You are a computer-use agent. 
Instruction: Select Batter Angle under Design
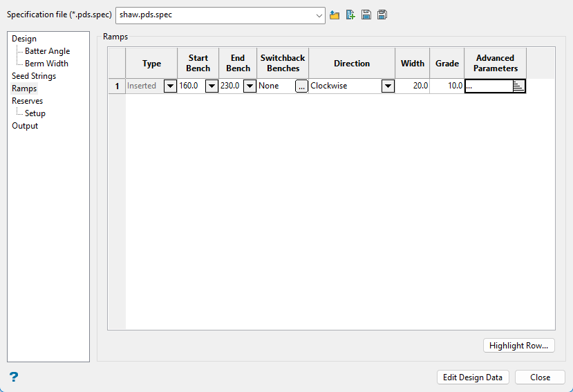(x=47, y=51)
